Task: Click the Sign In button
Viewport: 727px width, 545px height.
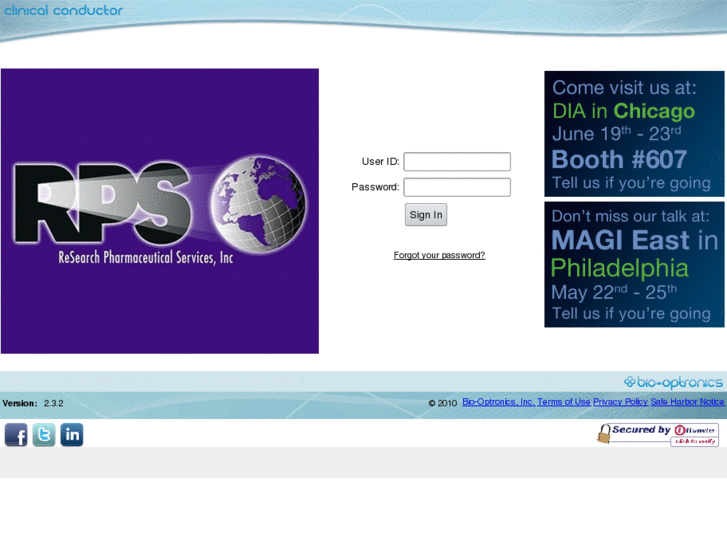Action: pos(426,215)
